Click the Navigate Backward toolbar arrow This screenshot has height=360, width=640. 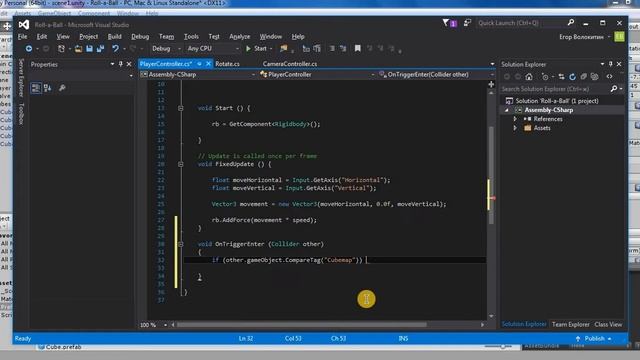(29, 49)
